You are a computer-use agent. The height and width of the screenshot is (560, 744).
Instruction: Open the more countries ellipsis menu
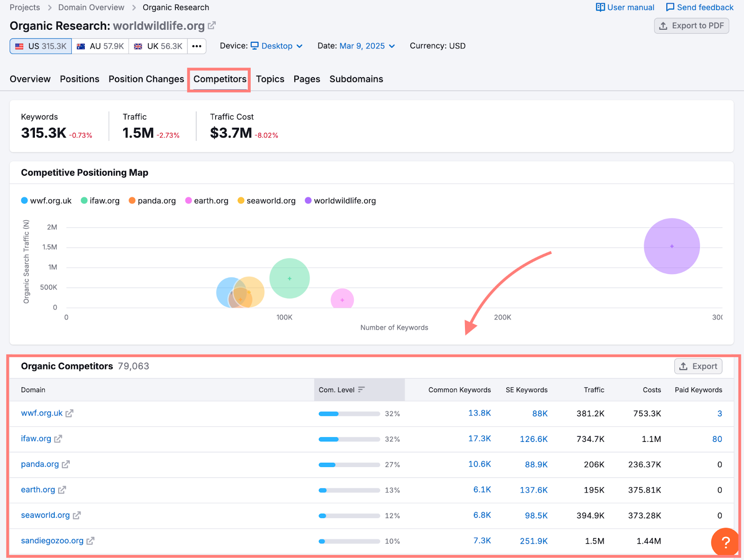(196, 46)
